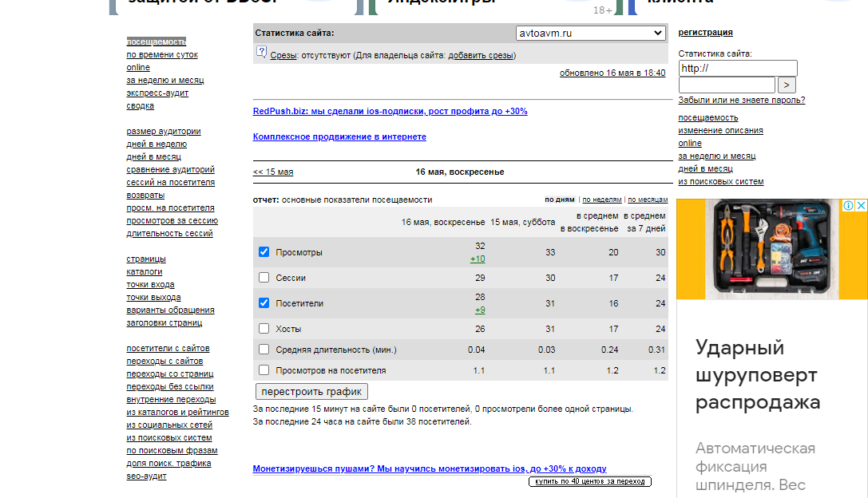This screenshot has width=868, height=498.
Task: Open переходы без ссылки report
Action: tap(169, 386)
